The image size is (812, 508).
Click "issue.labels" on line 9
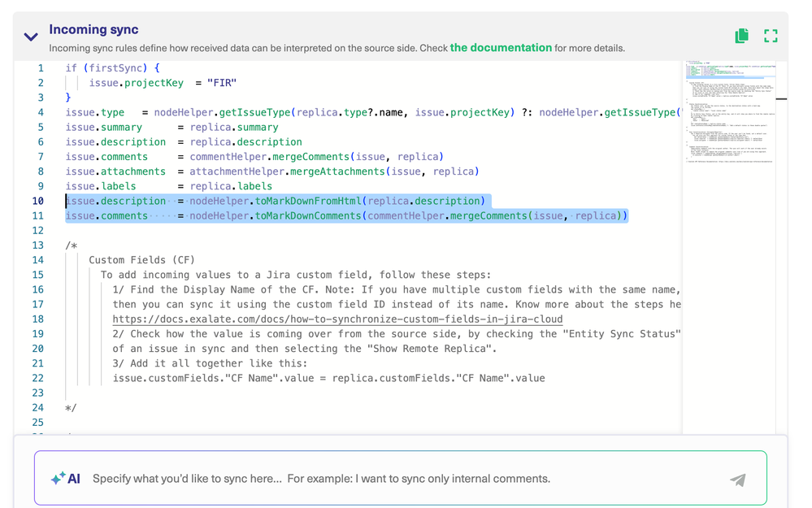(x=101, y=186)
